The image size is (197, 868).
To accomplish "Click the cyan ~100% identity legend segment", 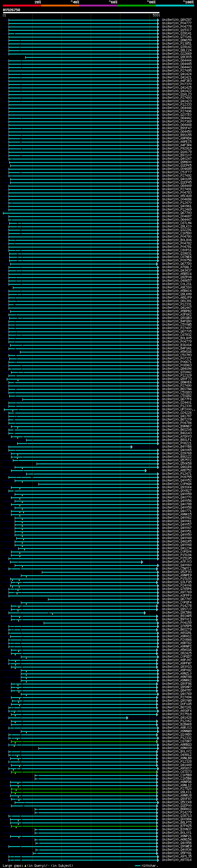I will point(175,6).
